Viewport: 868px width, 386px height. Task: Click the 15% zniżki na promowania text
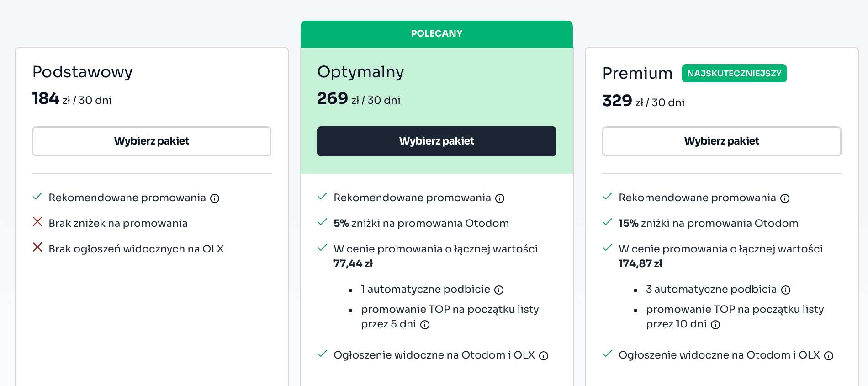(x=708, y=223)
